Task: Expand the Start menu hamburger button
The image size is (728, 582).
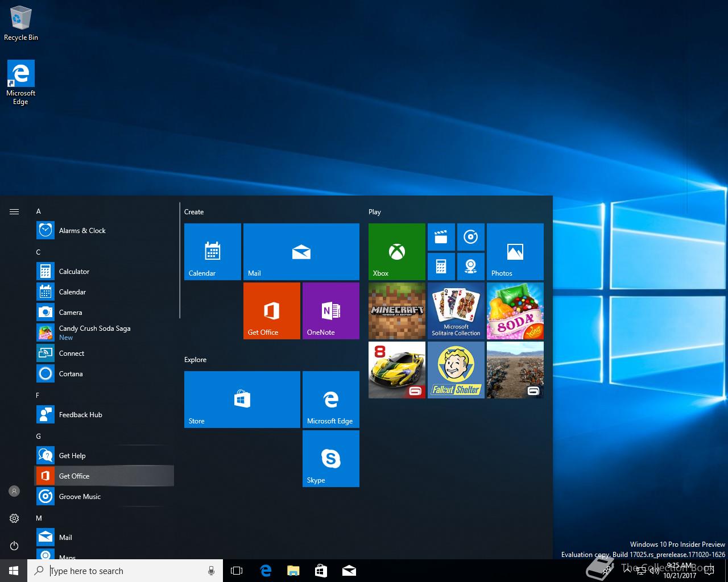Action: tap(14, 211)
